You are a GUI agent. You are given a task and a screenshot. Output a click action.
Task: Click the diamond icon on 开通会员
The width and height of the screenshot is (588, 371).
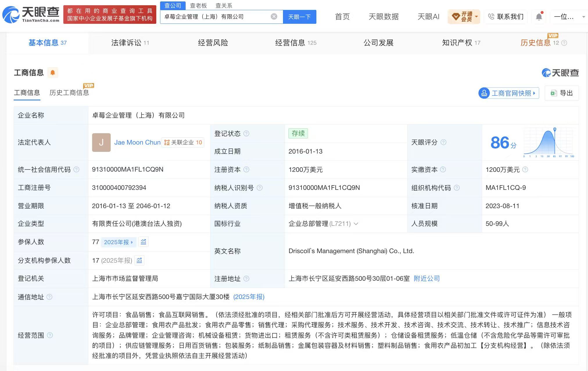tap(456, 17)
